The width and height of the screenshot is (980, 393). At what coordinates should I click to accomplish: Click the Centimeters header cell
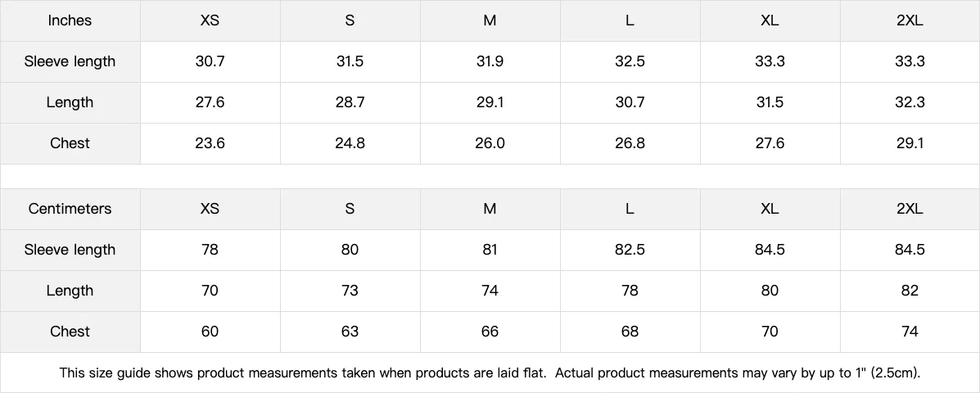[x=70, y=209]
